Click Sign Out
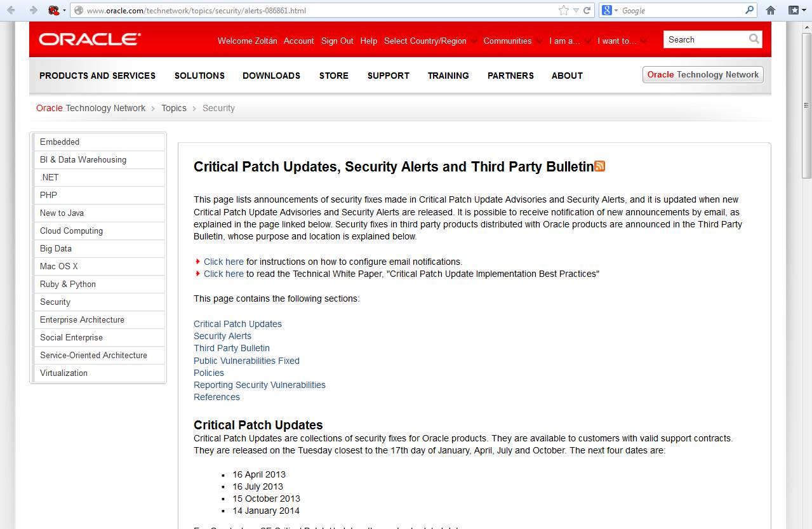This screenshot has height=529, width=812. (337, 41)
